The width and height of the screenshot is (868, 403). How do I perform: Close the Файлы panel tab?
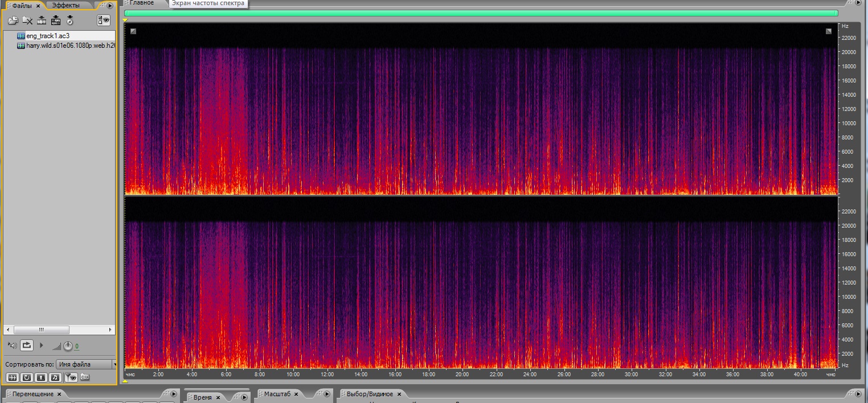pyautogui.click(x=38, y=6)
